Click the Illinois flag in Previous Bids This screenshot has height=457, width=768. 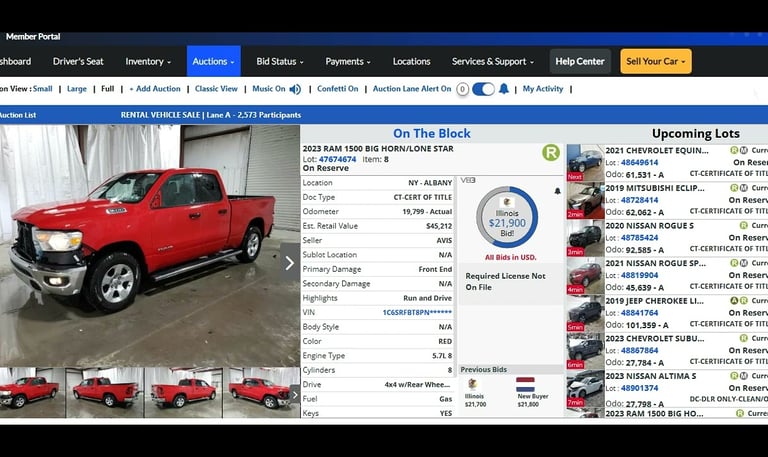click(x=473, y=385)
